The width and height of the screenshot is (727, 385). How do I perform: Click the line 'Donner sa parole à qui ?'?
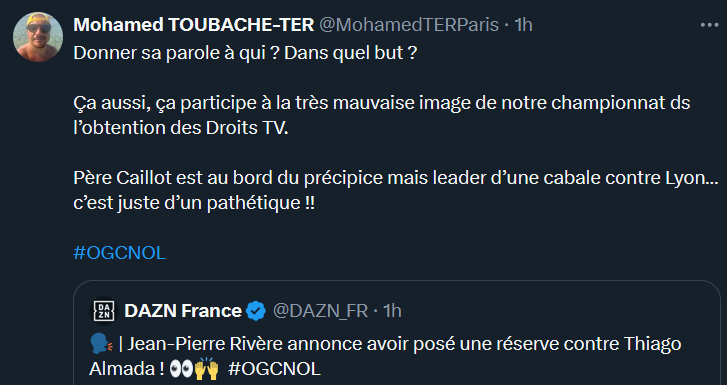click(176, 53)
